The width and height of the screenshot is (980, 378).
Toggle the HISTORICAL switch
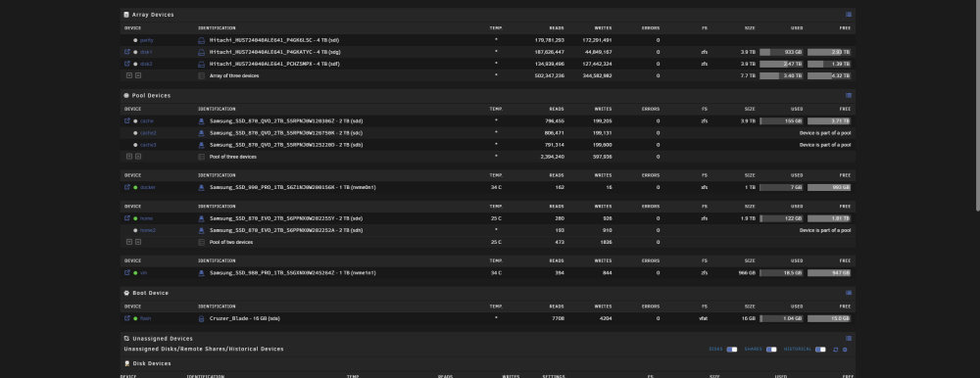pyautogui.click(x=820, y=350)
